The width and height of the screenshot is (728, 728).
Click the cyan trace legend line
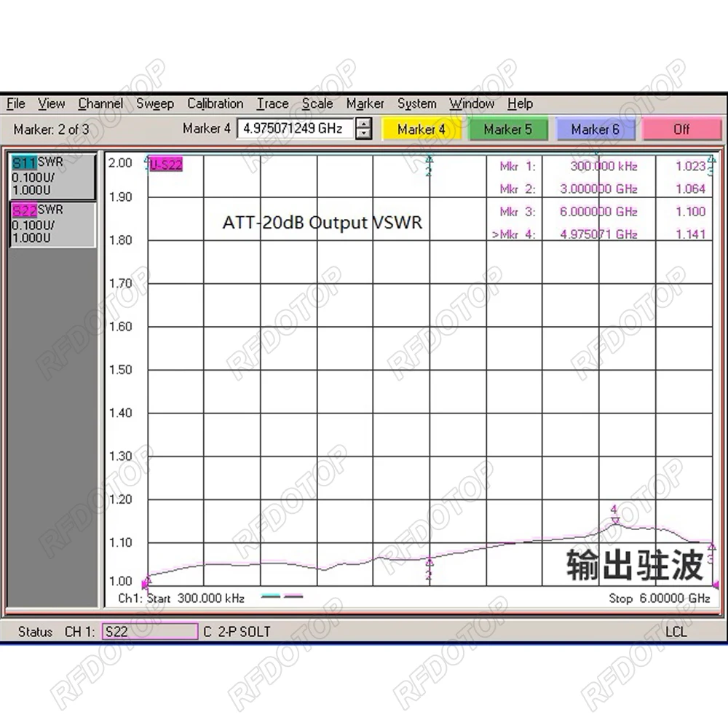(271, 597)
